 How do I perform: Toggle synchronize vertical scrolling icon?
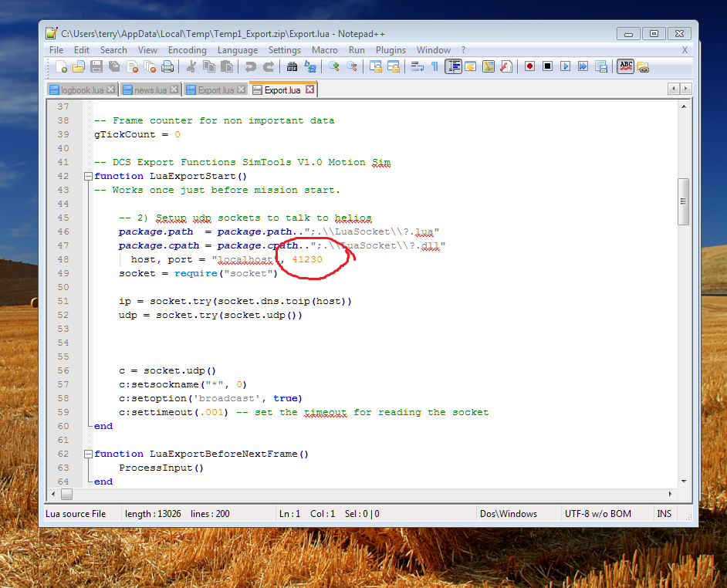(376, 67)
